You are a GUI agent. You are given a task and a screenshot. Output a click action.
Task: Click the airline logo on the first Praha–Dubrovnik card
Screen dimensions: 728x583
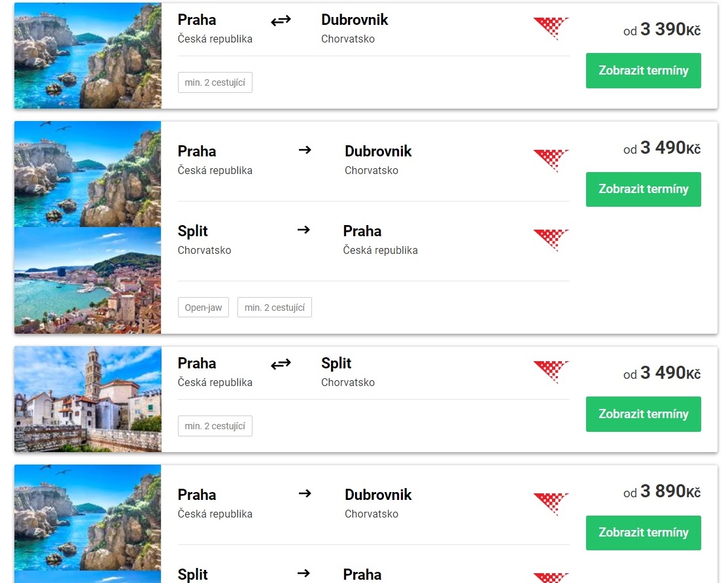tap(551, 28)
